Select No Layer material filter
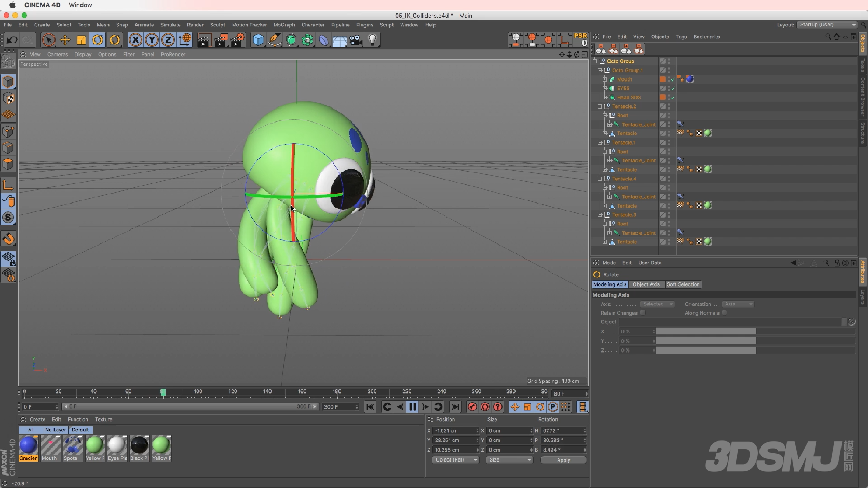Image resolution: width=868 pixels, height=488 pixels. point(55,430)
